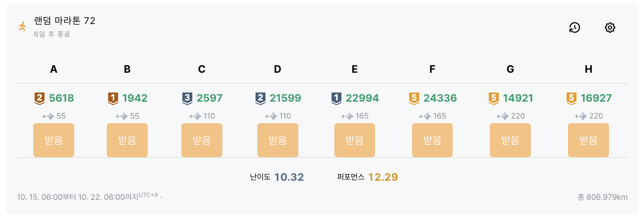The width and height of the screenshot is (644, 221).
Task: Select the column header E
Action: coord(355,70)
